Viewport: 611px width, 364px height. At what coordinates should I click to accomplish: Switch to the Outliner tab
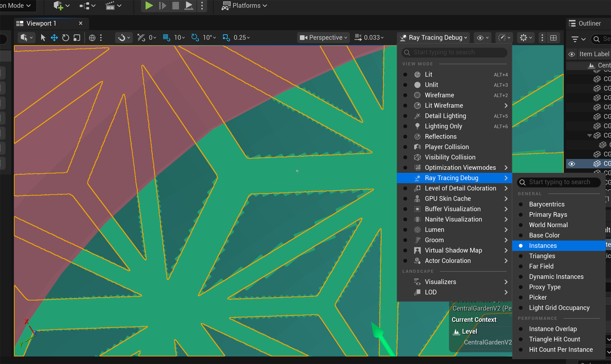pos(589,23)
